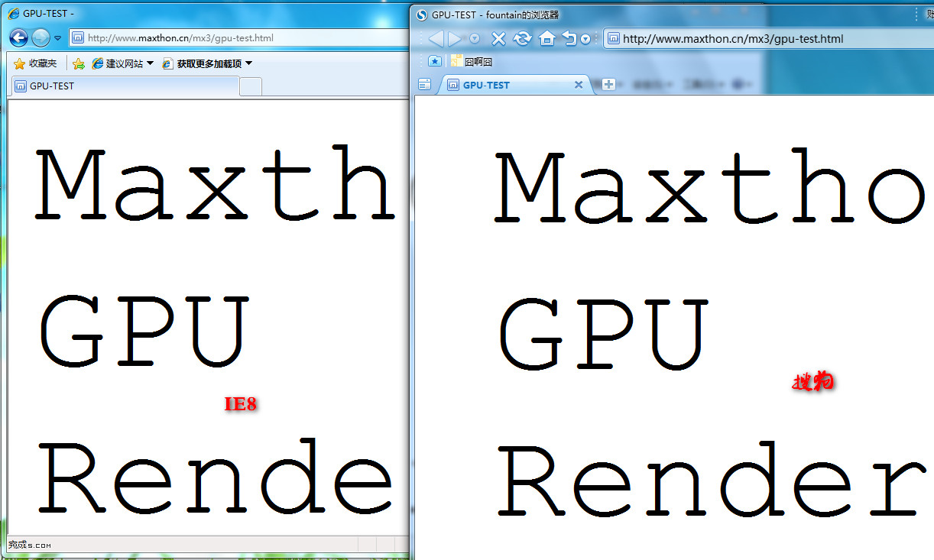Go forward in the IE8 window
This screenshot has width=934, height=560.
coord(41,37)
